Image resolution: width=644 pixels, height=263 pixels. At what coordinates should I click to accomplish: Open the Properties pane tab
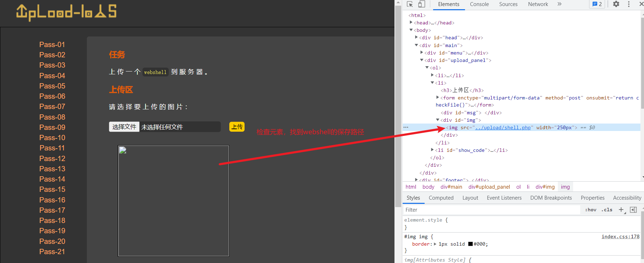pos(592,198)
